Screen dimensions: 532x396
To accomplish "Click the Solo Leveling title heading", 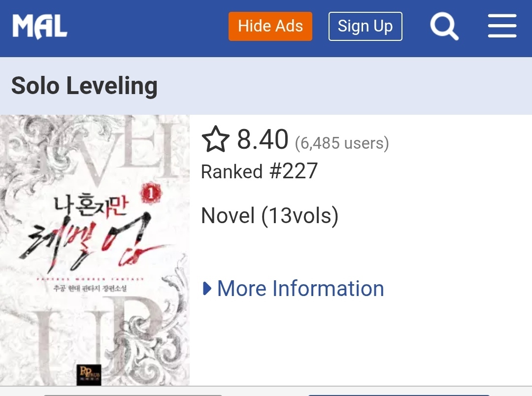I will coord(85,86).
